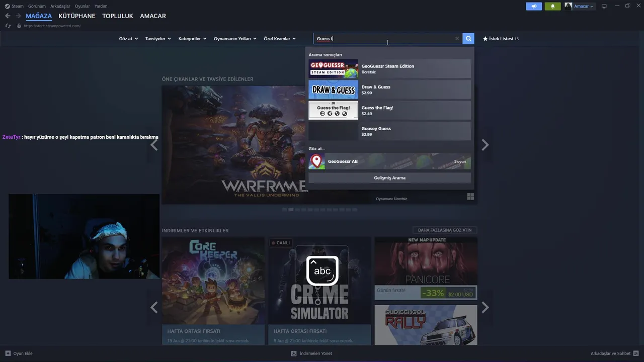
Task: Clear the search text with X
Action: point(457,39)
